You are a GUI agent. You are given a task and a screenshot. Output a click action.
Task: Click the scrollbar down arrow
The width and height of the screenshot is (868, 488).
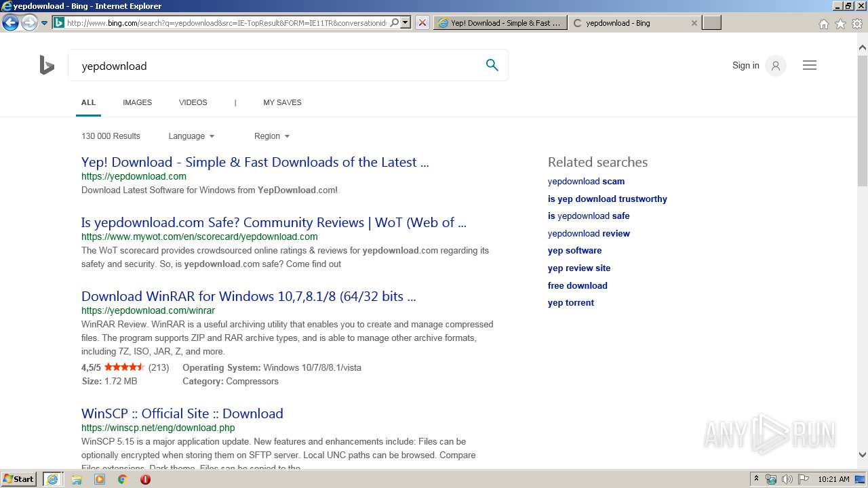point(863,455)
